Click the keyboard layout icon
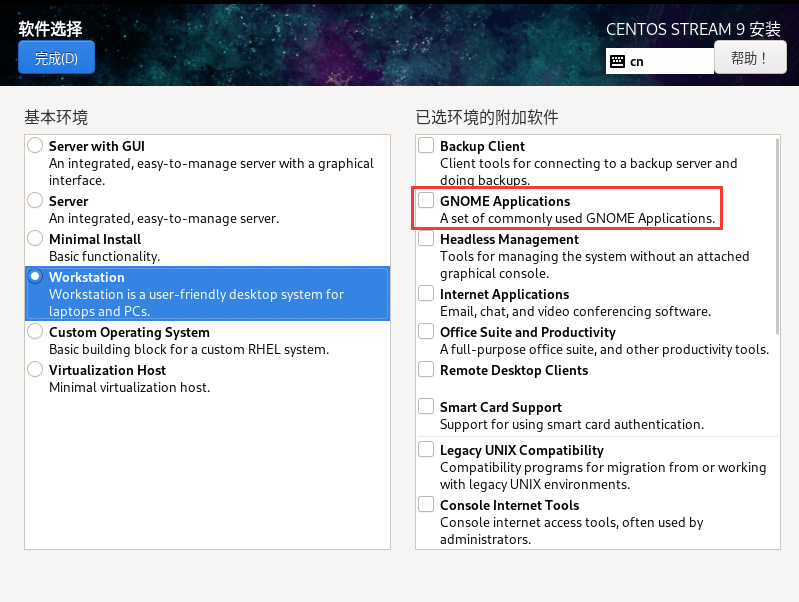Viewport: 799px width, 602px height. tap(617, 61)
